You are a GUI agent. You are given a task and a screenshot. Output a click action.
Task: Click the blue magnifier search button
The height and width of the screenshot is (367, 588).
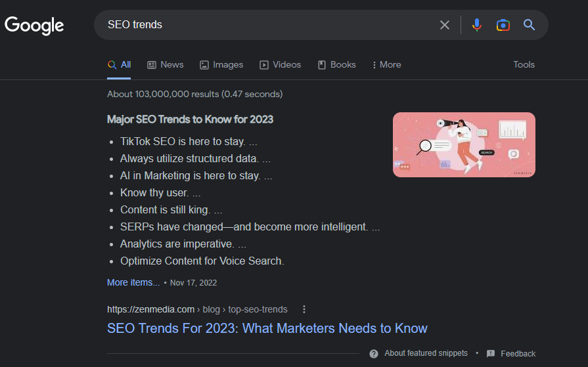tap(529, 25)
